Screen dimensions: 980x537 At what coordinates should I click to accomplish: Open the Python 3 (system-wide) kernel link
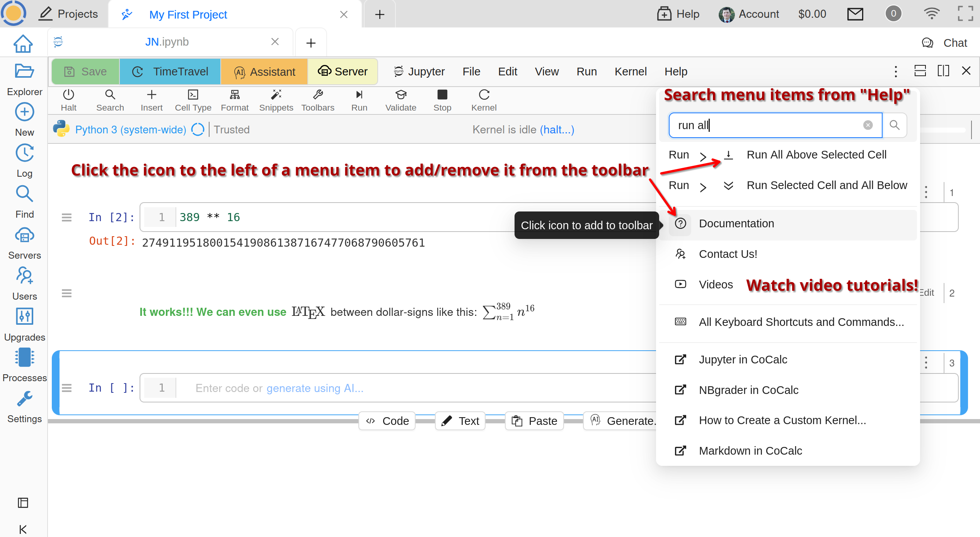(x=131, y=130)
